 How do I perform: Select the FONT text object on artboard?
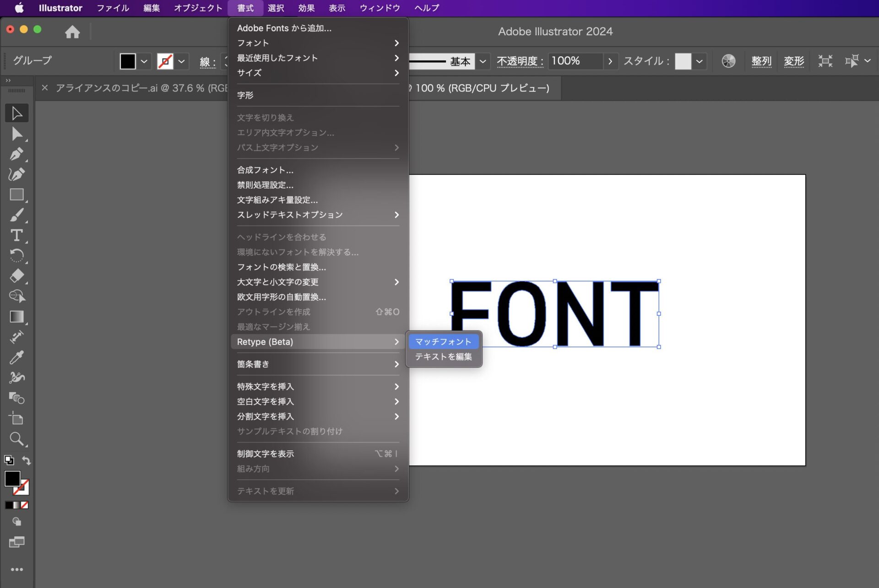555,314
